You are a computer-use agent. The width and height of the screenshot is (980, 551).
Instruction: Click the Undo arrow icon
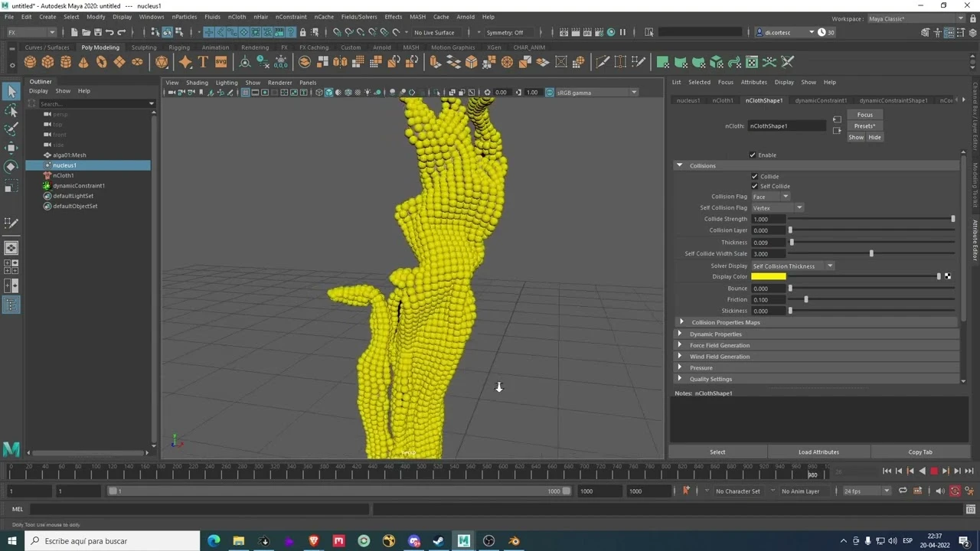(109, 32)
